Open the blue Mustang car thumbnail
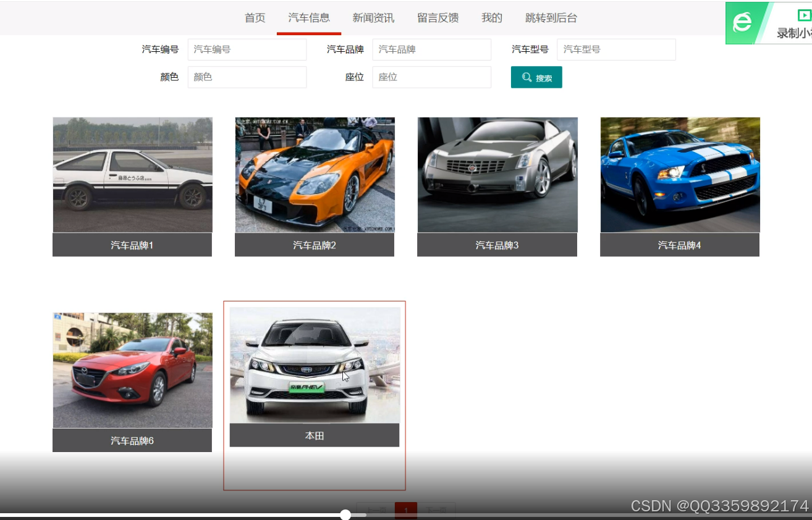The height and width of the screenshot is (520, 812). pyautogui.click(x=680, y=175)
